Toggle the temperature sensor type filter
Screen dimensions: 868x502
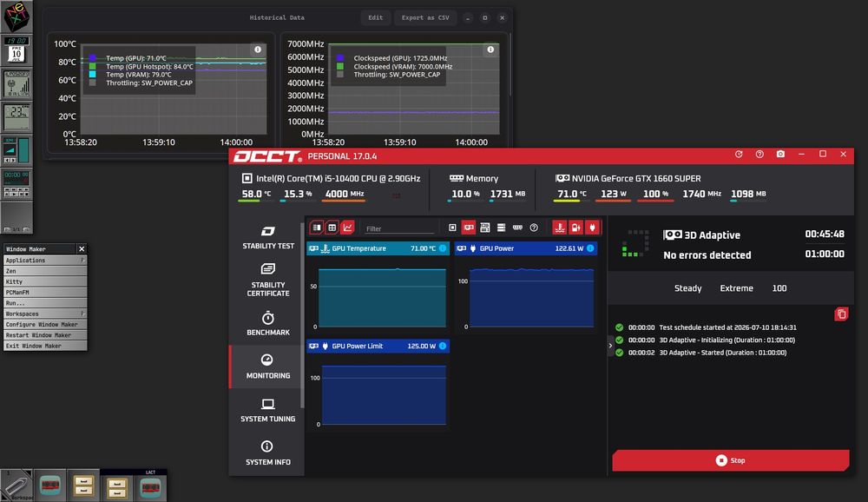pos(560,228)
